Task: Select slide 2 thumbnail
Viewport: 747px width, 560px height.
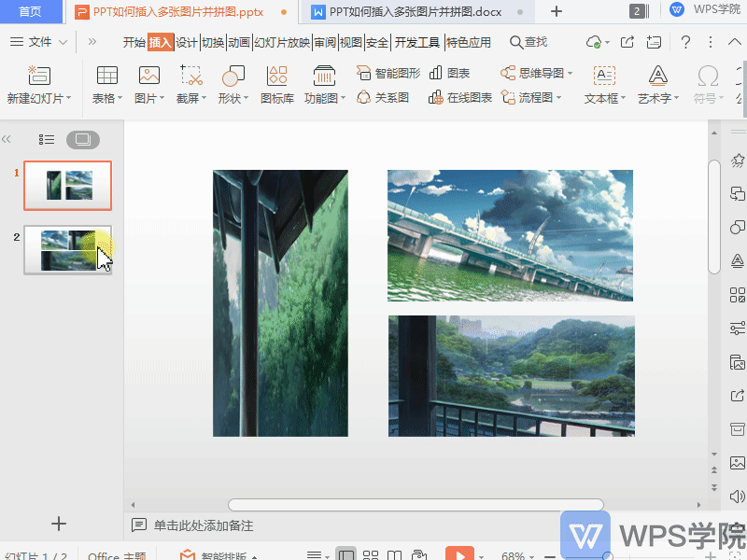Action: coord(67,249)
